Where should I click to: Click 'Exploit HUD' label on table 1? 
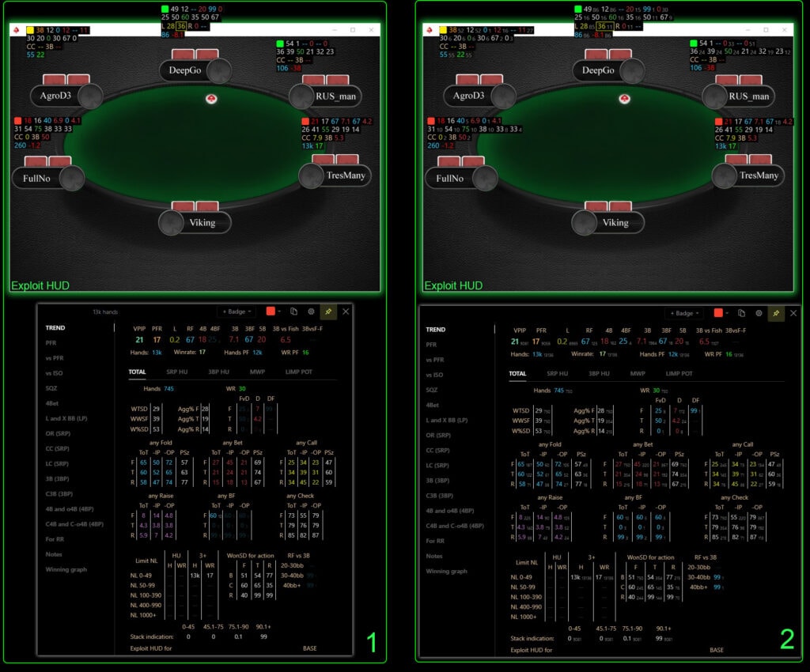point(40,285)
